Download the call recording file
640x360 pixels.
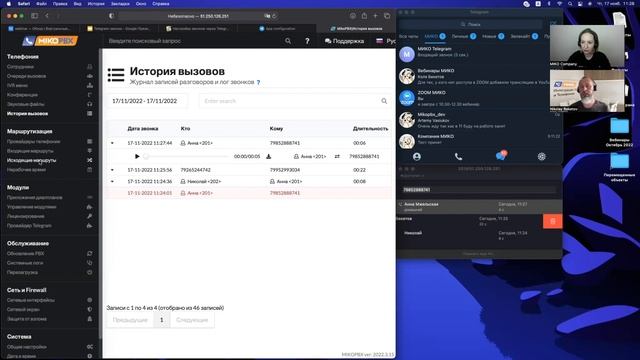click(x=269, y=156)
